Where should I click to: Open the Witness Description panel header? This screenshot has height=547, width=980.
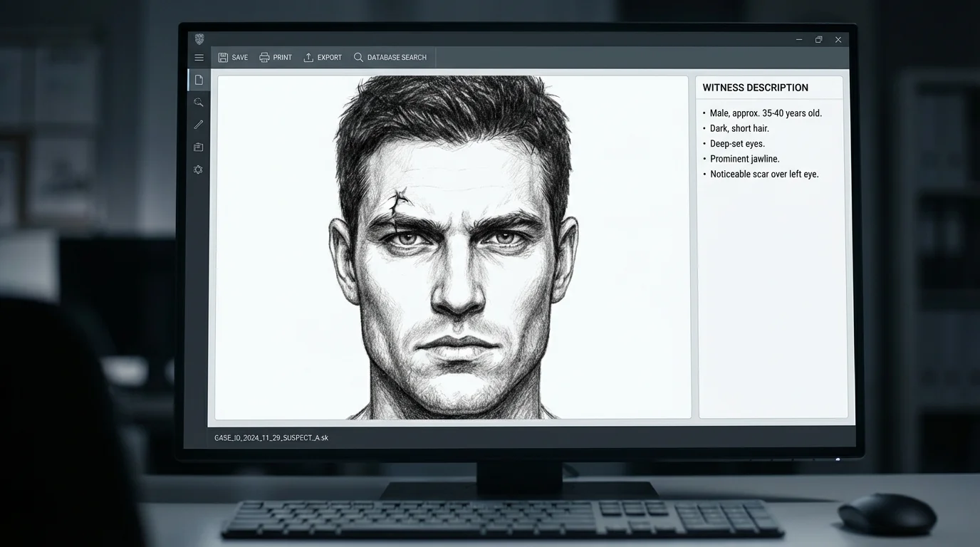tap(755, 87)
